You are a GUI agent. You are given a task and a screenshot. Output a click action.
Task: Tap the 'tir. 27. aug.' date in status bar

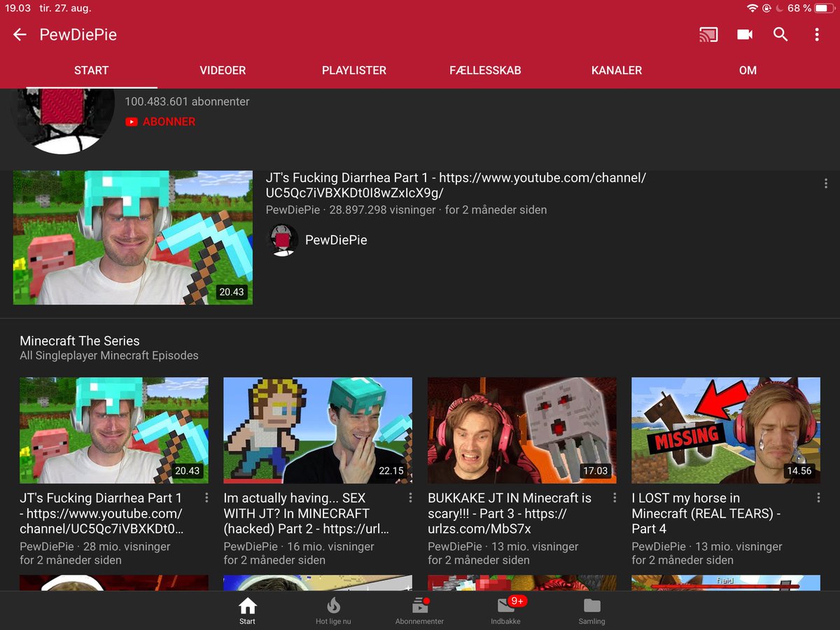(66, 8)
